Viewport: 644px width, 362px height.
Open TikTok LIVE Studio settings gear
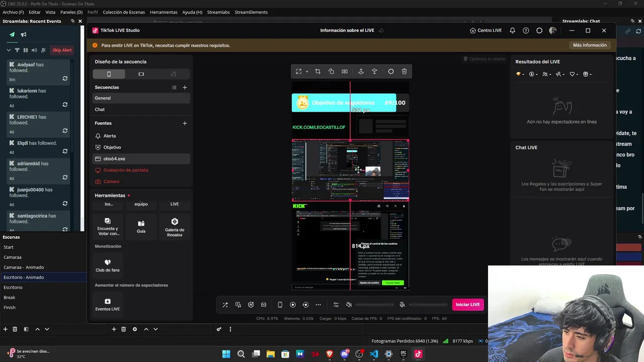point(539,30)
